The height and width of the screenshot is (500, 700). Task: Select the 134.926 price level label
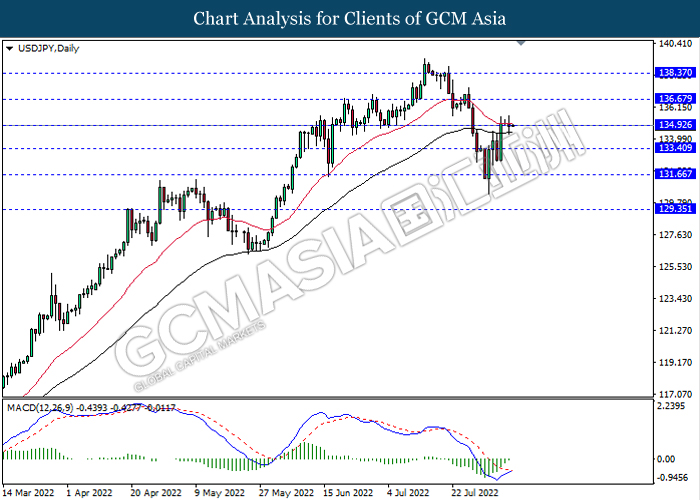(x=675, y=125)
